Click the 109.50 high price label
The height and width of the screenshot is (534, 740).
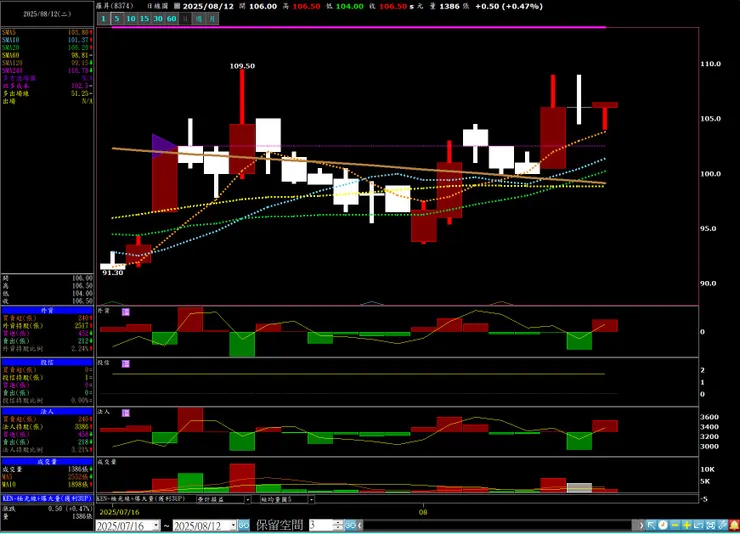click(x=242, y=66)
